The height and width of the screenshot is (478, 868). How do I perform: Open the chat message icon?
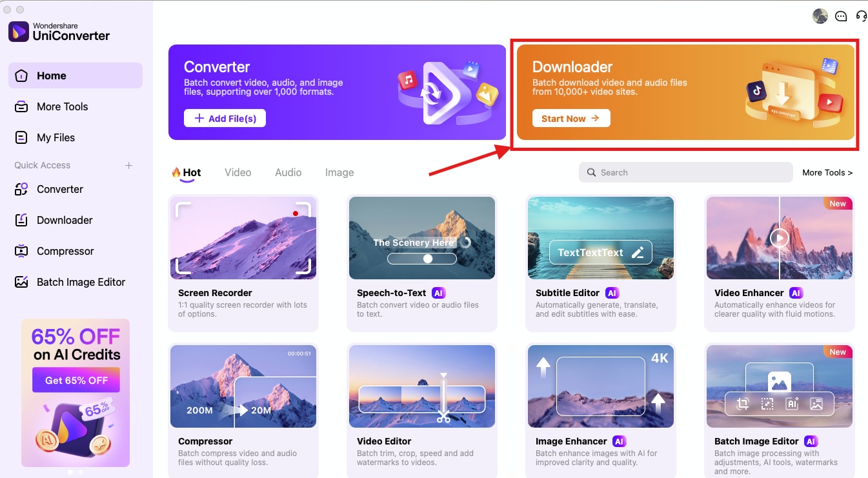tap(841, 16)
